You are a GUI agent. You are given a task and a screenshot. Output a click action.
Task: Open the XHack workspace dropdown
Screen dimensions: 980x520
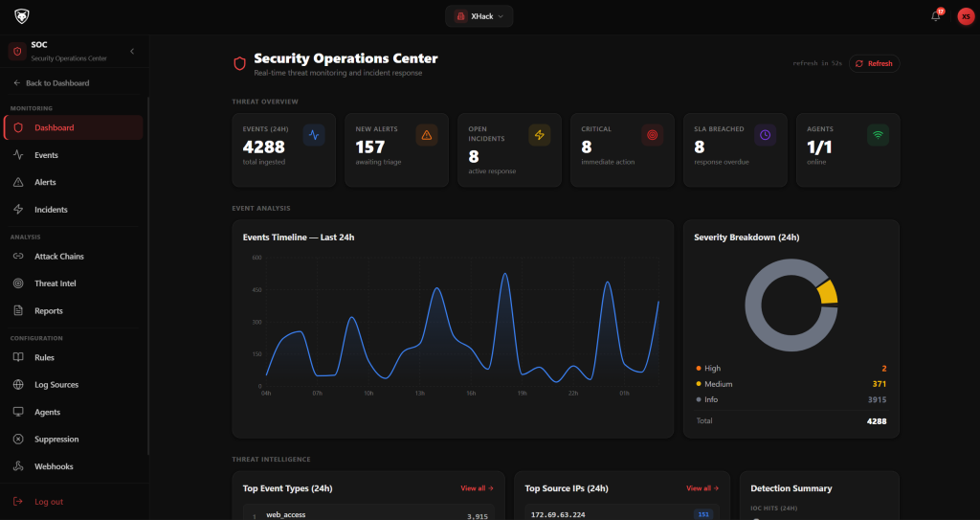click(479, 16)
